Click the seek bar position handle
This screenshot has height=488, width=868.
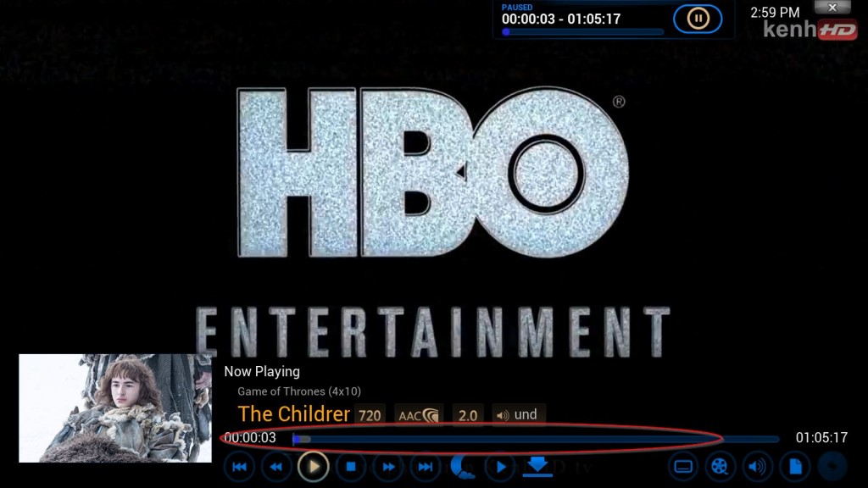pos(296,440)
